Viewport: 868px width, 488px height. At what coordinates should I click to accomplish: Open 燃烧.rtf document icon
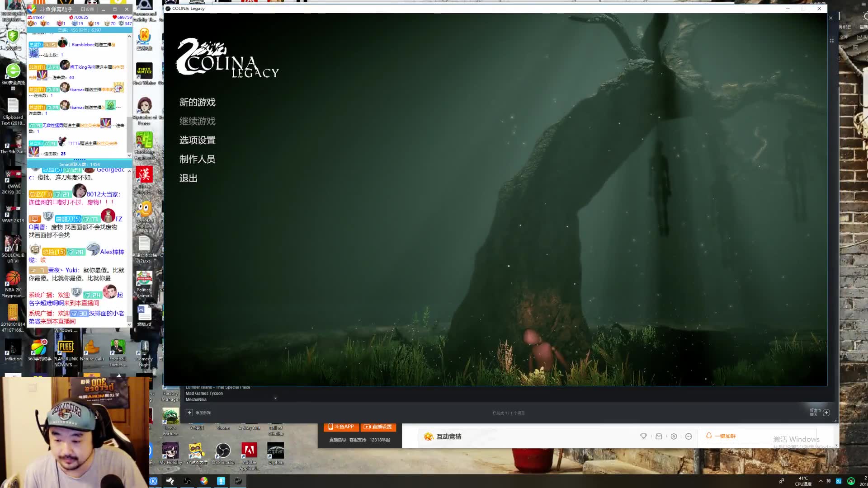(x=144, y=315)
